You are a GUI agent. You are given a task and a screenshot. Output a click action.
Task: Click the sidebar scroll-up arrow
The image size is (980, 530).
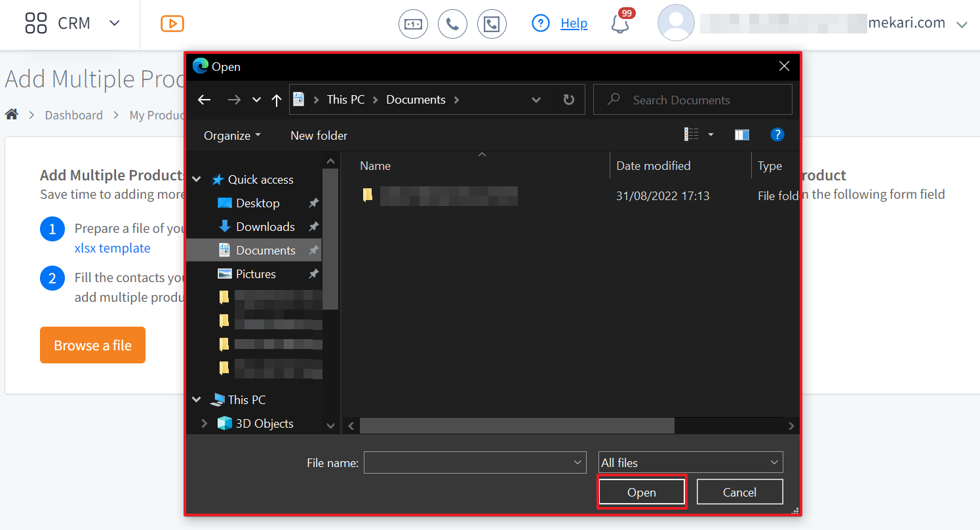[331, 161]
